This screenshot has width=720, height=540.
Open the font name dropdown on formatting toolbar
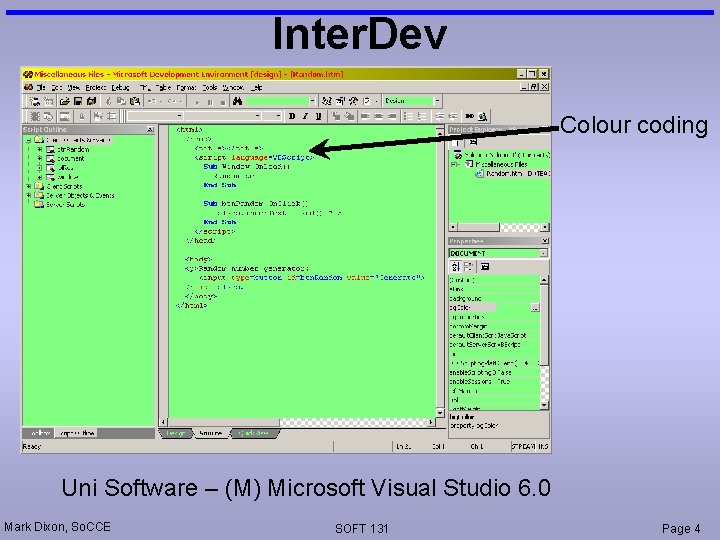coord(258,116)
